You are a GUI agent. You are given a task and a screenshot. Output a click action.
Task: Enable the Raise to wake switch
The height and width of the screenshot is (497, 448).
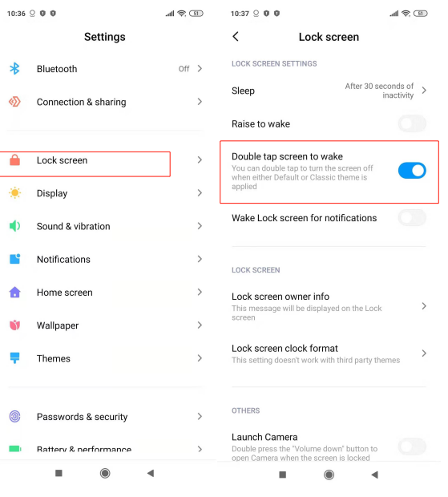click(412, 123)
